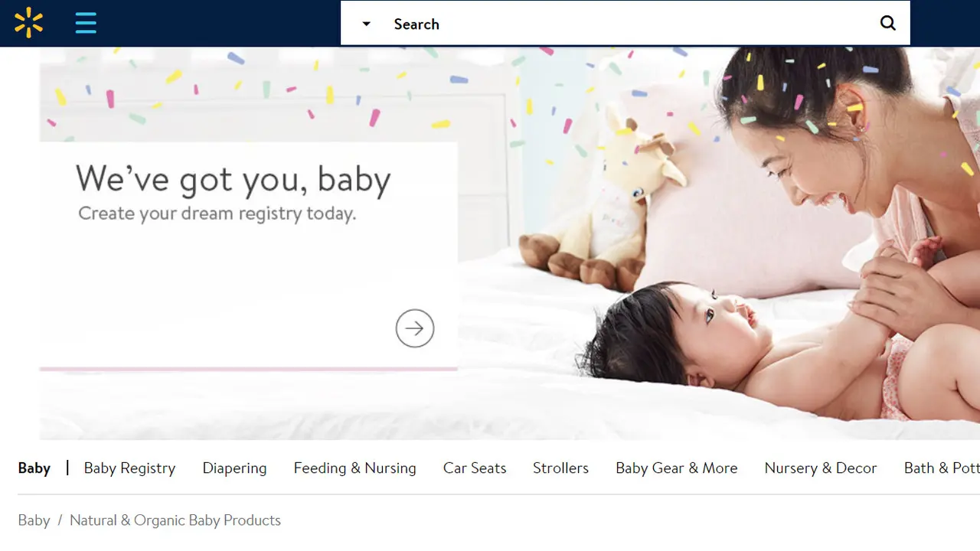Image resolution: width=980 pixels, height=551 pixels.
Task: Click Natural & Organic Baby Products breadcrumb
Action: pos(175,520)
